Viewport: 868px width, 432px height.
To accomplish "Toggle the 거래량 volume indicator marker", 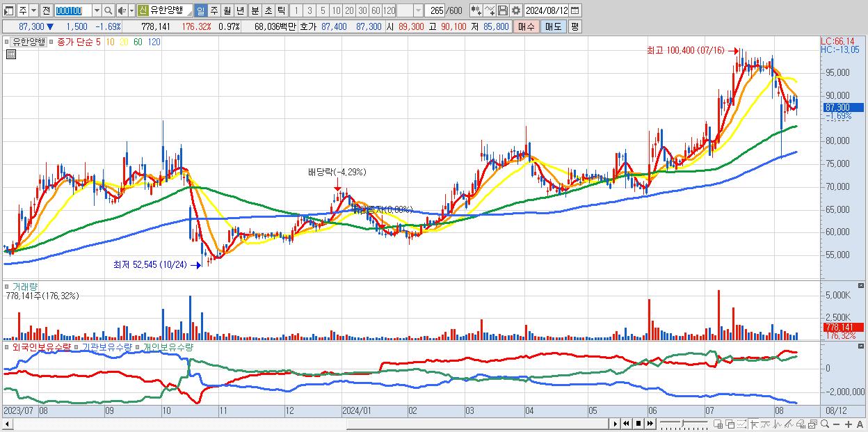I will 8,286.
